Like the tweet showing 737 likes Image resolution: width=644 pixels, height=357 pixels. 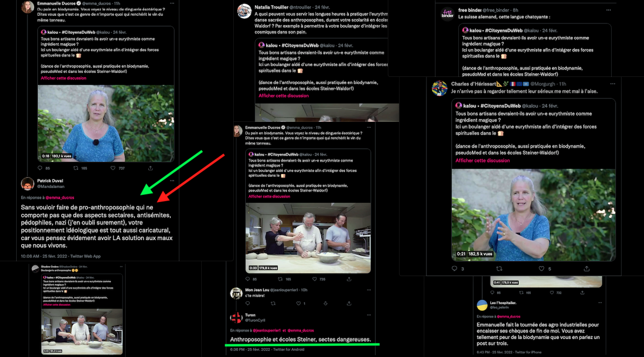coord(113,168)
